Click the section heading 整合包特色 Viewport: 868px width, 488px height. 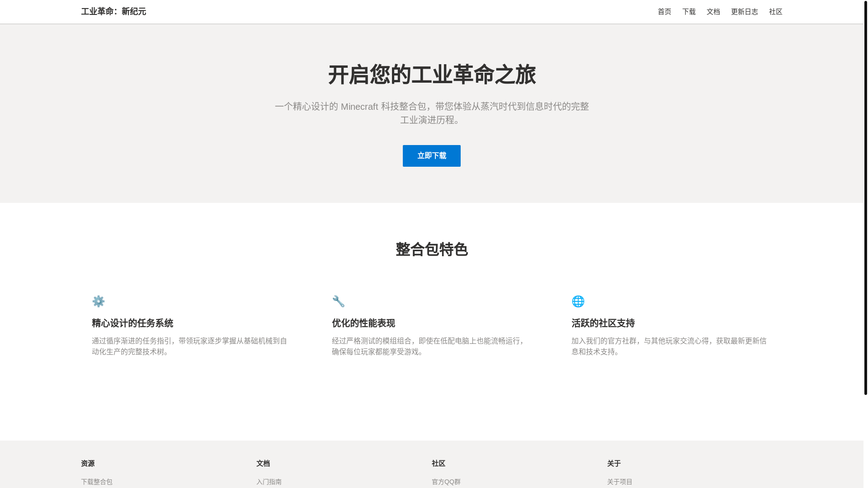tap(432, 249)
